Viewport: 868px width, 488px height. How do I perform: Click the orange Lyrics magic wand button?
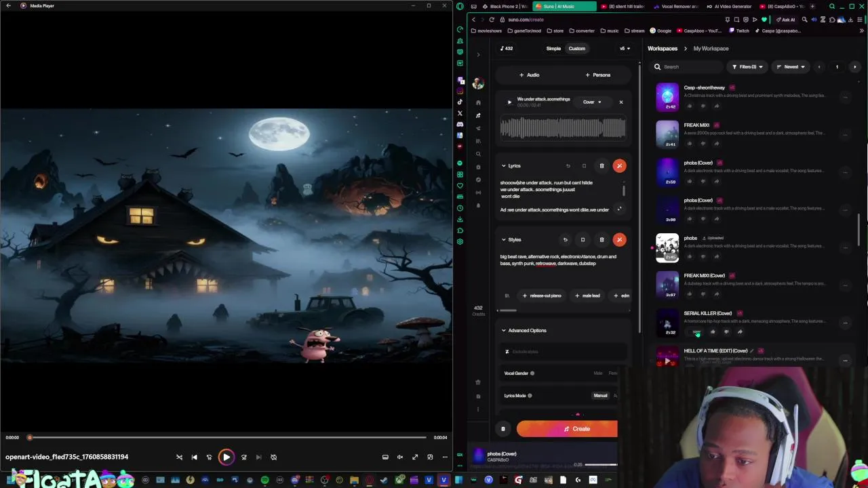tap(619, 165)
